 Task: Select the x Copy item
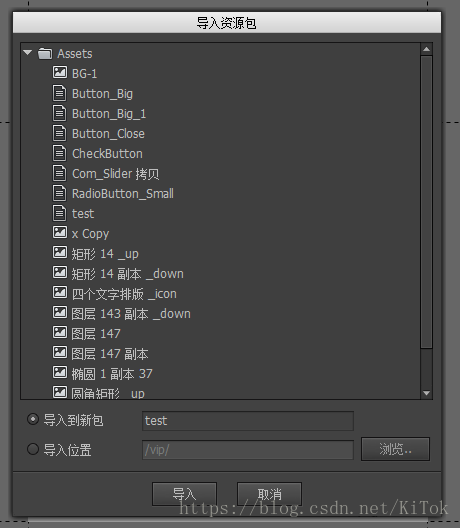pos(91,234)
